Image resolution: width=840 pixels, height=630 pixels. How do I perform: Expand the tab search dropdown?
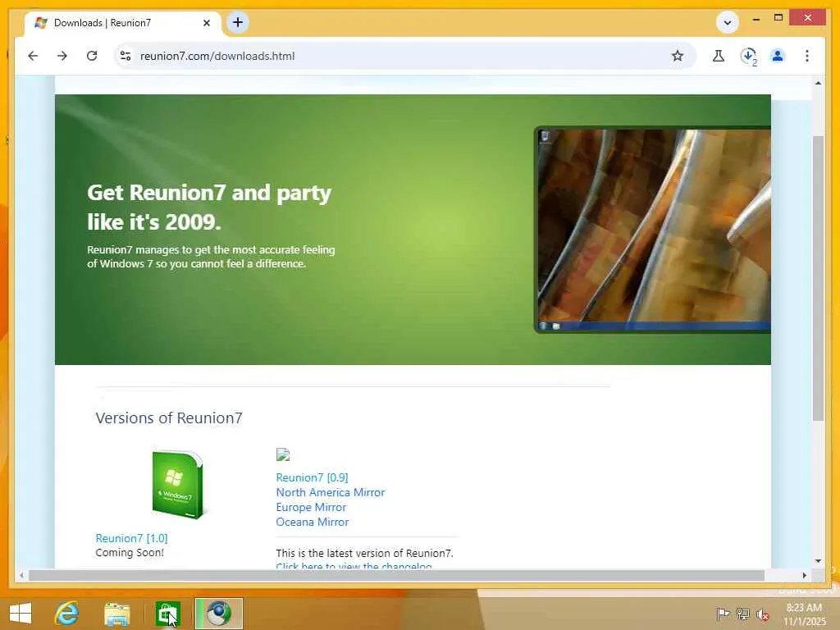click(x=727, y=22)
